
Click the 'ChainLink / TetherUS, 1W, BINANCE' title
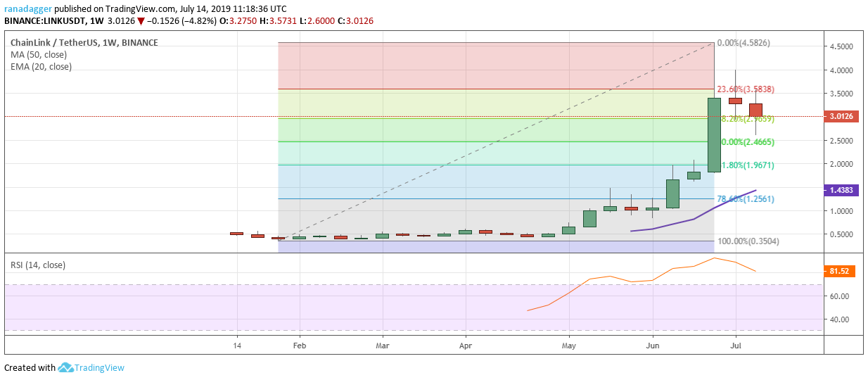point(84,43)
